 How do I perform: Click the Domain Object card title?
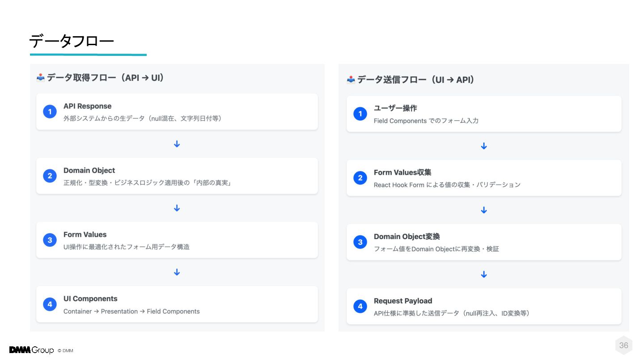point(89,170)
